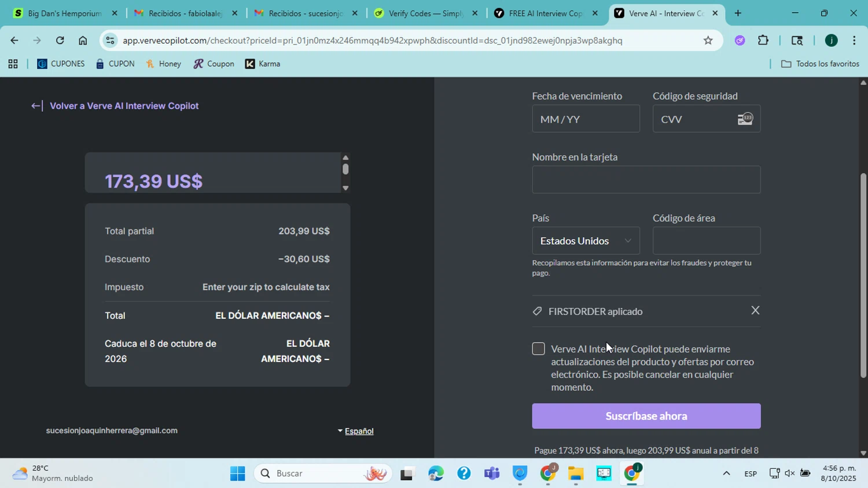Open the Task View taskbar icon

coord(407,474)
